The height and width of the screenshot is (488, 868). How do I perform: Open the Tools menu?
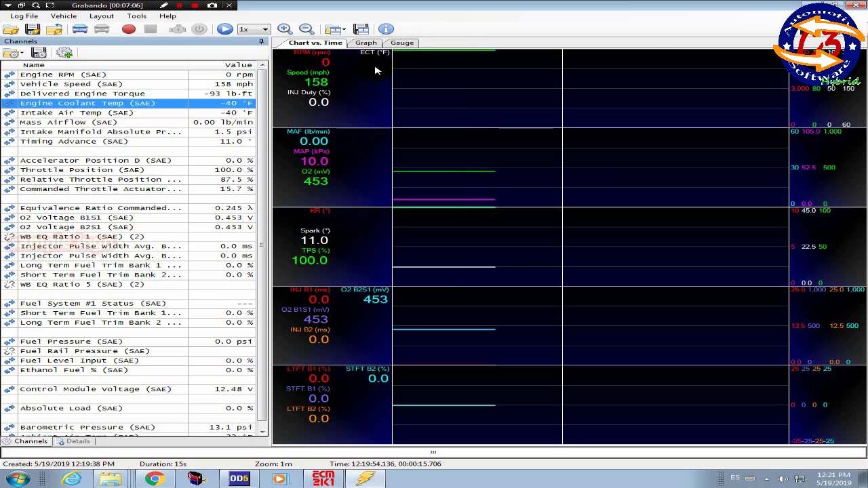(136, 16)
